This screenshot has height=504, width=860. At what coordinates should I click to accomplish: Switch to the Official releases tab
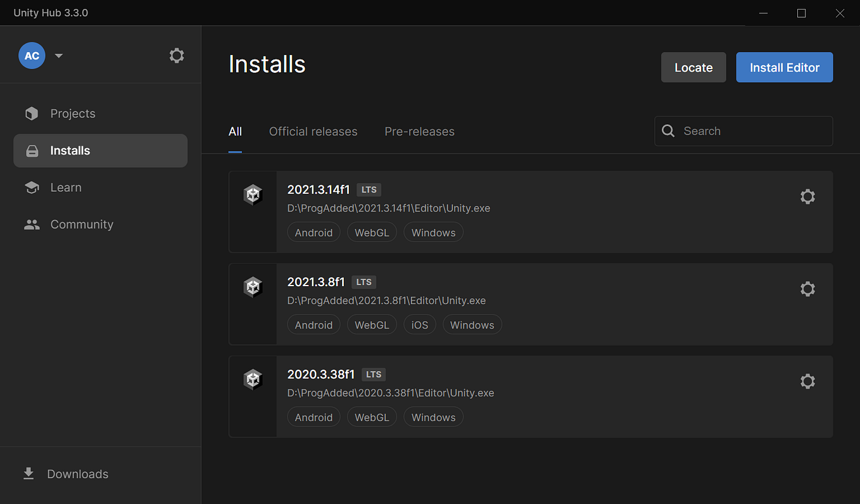coord(313,131)
